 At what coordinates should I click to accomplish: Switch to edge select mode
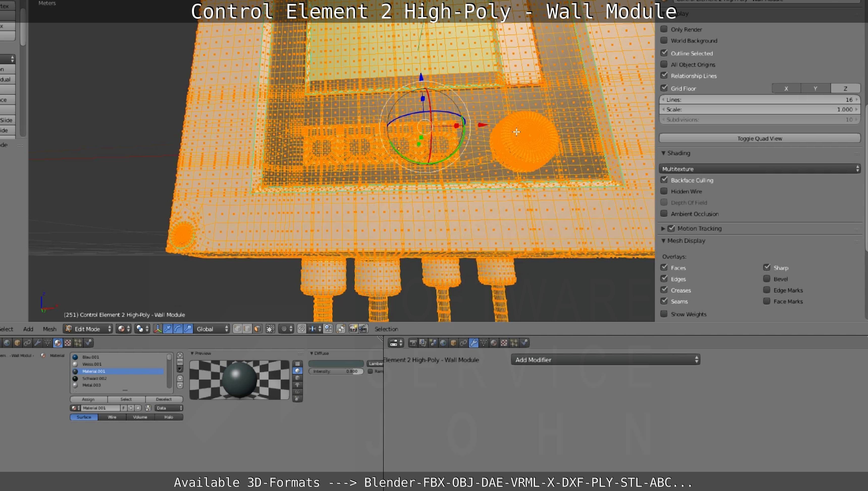click(247, 329)
